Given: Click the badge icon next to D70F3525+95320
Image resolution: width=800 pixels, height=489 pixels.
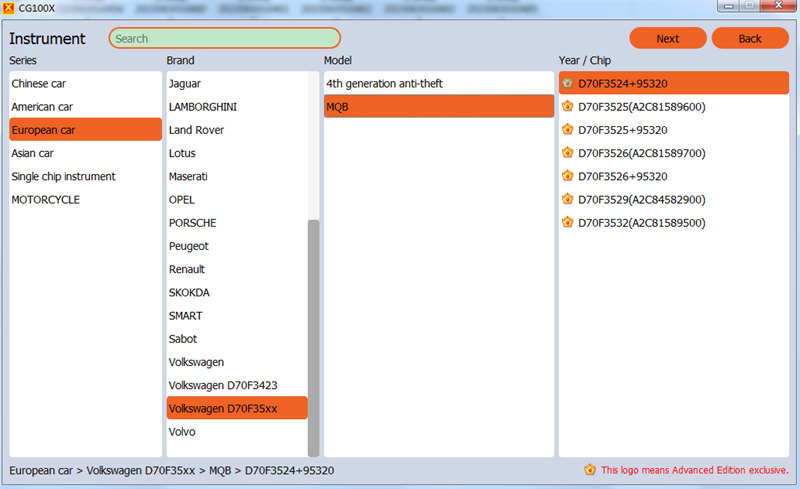Looking at the screenshot, I should (567, 130).
